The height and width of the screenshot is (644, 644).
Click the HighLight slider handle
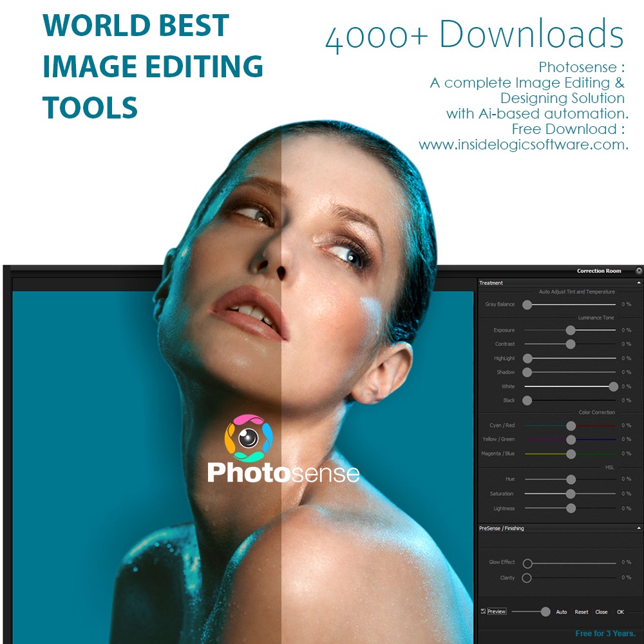pyautogui.click(x=527, y=358)
